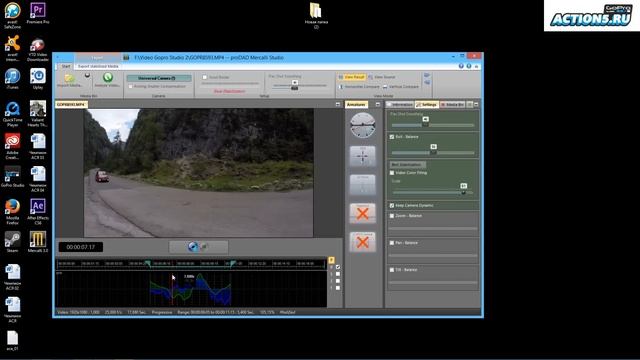Click the video preview frame
The height and width of the screenshot is (360, 640).
[198, 173]
